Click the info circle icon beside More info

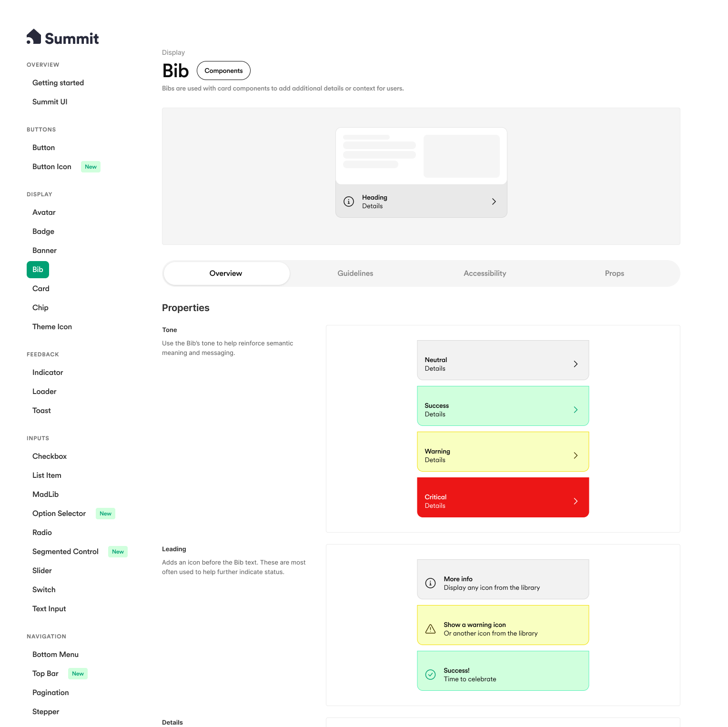click(x=430, y=583)
